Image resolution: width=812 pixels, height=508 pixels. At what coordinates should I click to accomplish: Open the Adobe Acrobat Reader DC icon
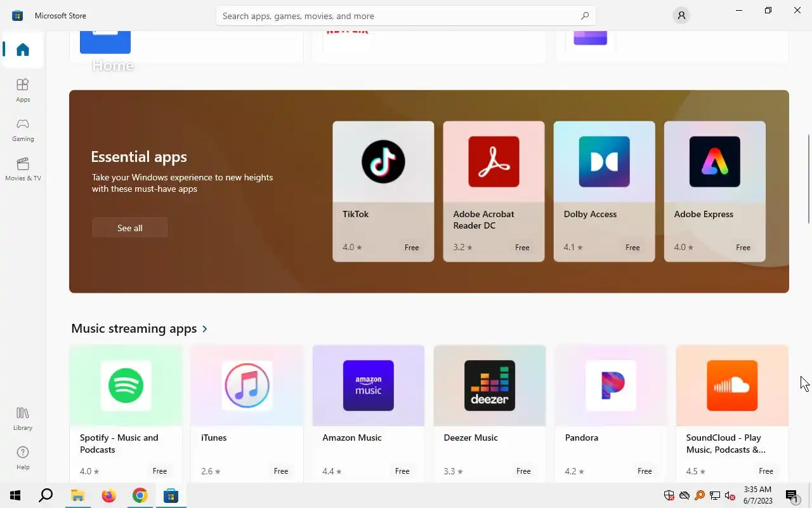pos(494,161)
